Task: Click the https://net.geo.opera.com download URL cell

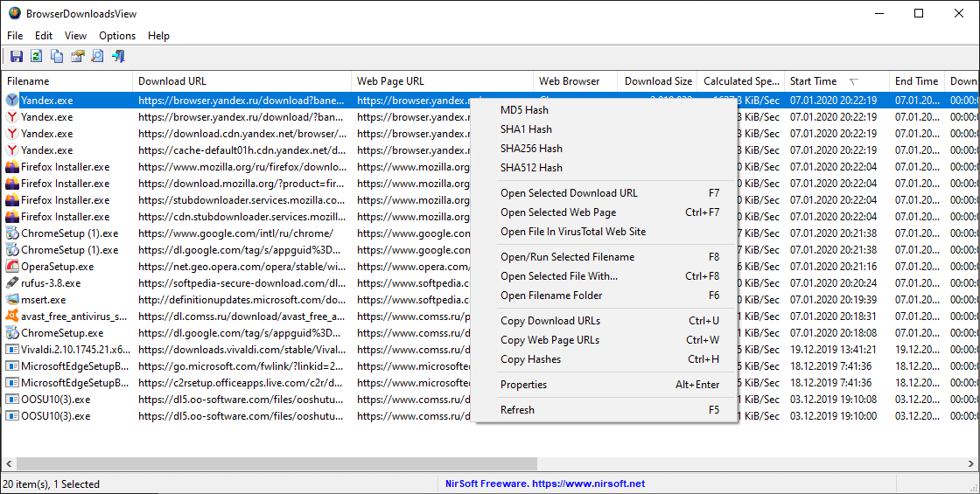Action: tap(241, 267)
